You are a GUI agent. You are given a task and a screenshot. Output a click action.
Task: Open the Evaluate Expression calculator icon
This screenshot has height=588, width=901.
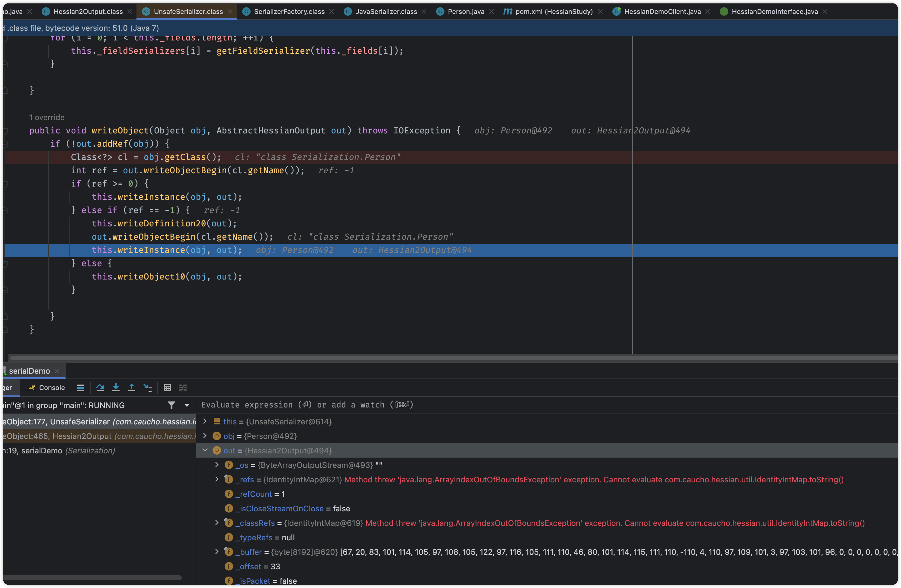coord(167,388)
